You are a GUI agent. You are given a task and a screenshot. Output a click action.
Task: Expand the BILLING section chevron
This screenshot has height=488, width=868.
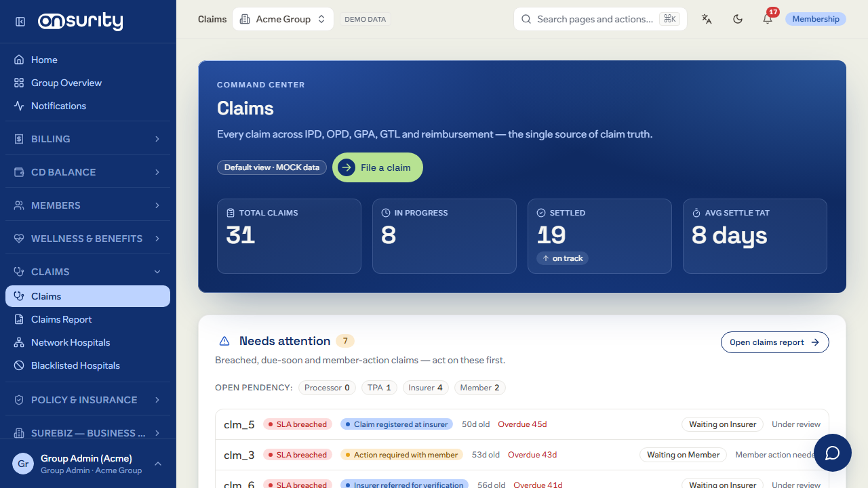[x=157, y=139]
